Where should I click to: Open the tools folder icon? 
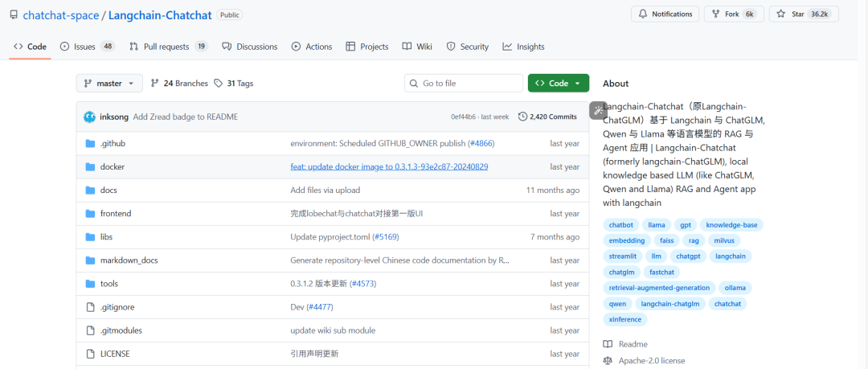tap(91, 284)
